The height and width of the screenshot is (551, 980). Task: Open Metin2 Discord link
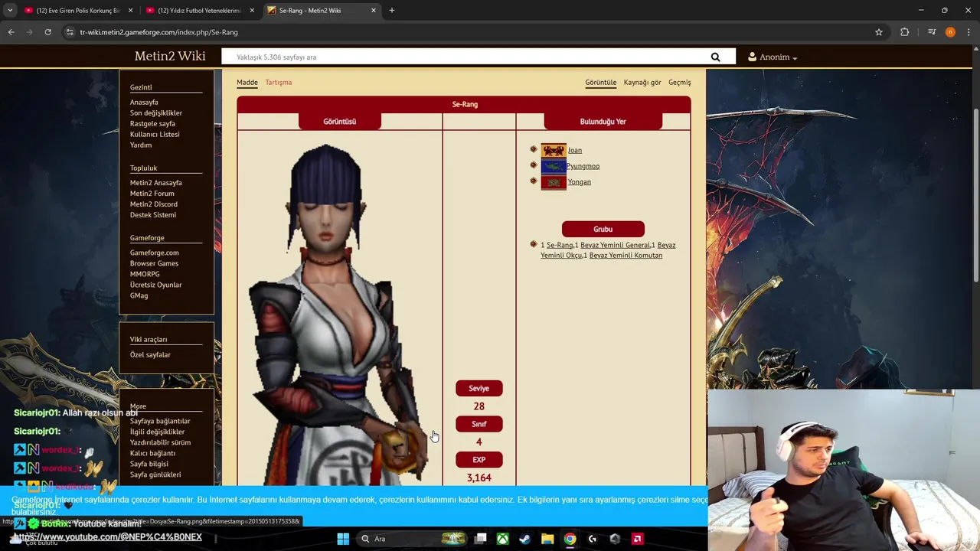(154, 204)
